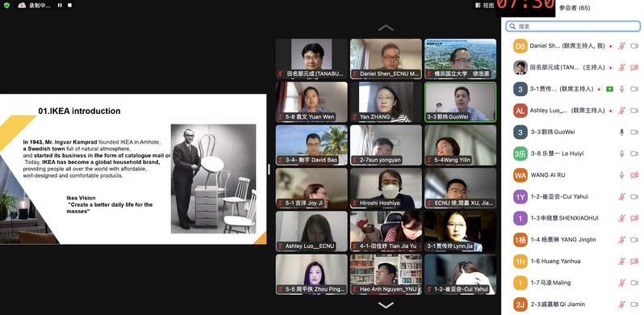Show next page of video gallery
Image resolution: width=644 pixels, height=315 pixels.
[x=386, y=305]
